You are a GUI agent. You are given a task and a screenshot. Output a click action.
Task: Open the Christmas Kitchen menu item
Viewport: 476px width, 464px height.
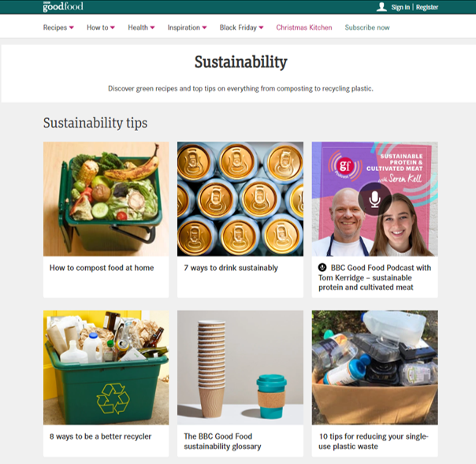(304, 28)
